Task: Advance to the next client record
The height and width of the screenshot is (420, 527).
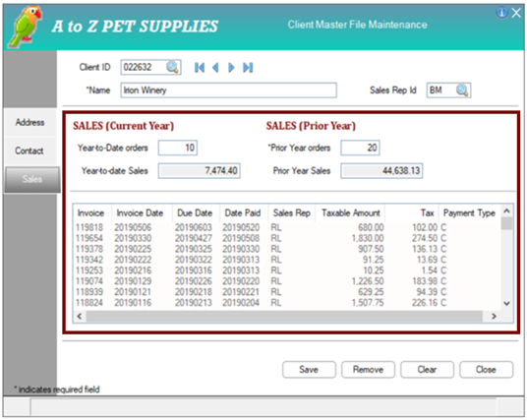Action: 231,68
